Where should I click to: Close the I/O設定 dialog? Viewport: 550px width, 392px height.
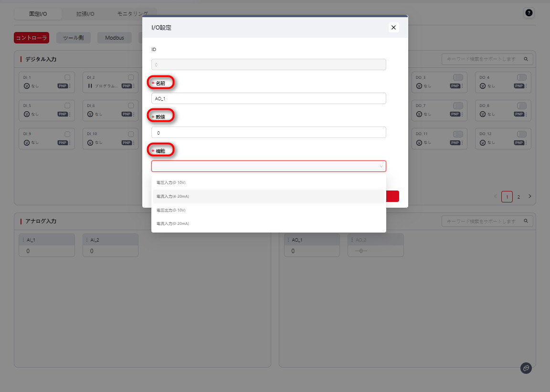click(x=393, y=28)
